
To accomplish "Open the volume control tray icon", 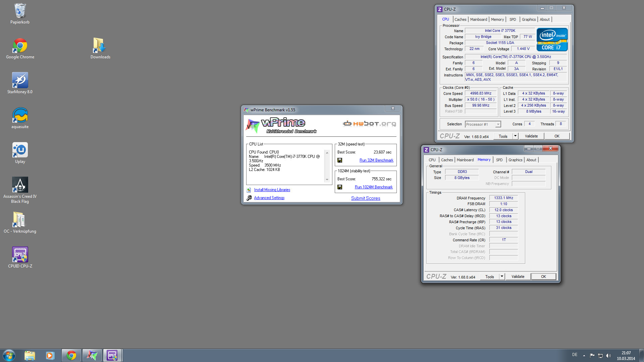I will pos(608,356).
